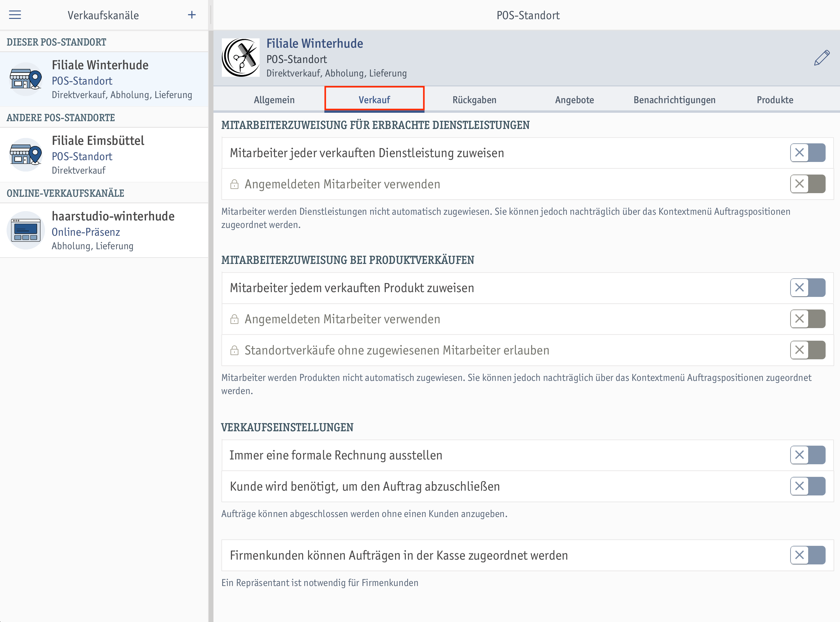
Task: Click the Mitarbeiterzuweisung bei Produktverkäufen heading
Action: (x=348, y=260)
